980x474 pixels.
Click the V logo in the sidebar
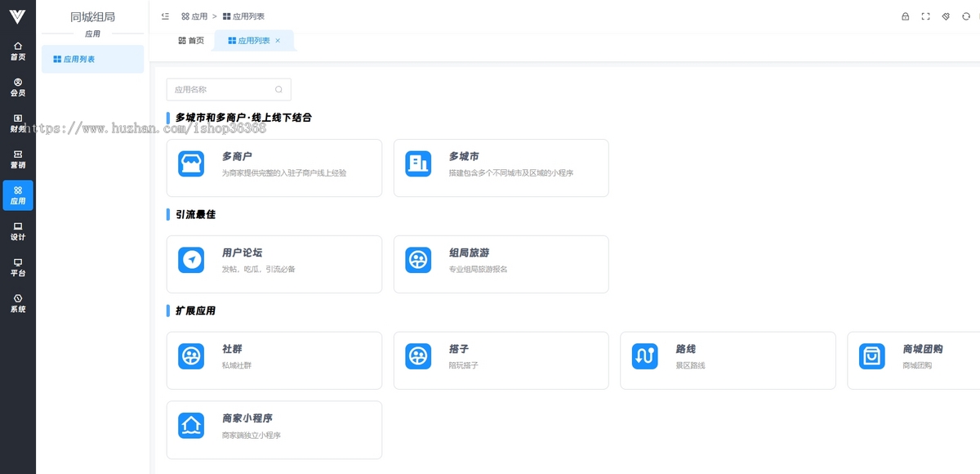coord(17,16)
